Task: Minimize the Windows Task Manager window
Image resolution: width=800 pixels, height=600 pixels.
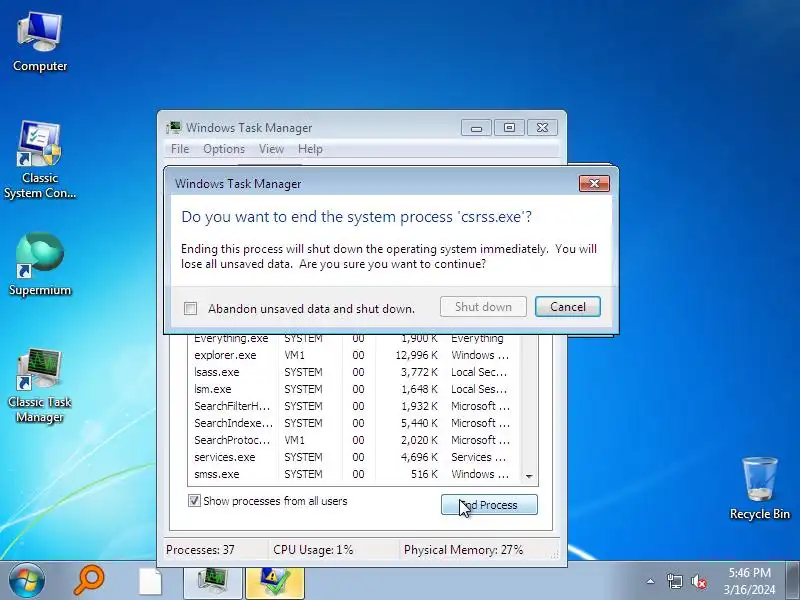Action: [476, 128]
